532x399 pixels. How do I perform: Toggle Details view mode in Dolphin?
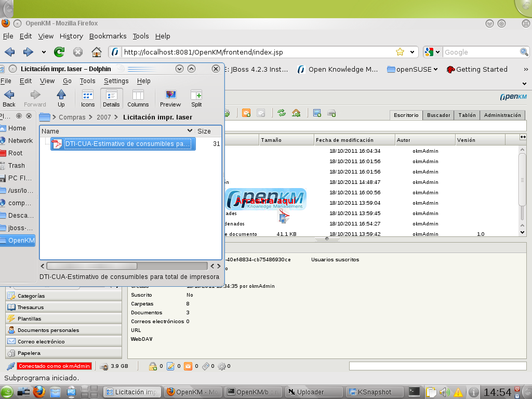111,98
